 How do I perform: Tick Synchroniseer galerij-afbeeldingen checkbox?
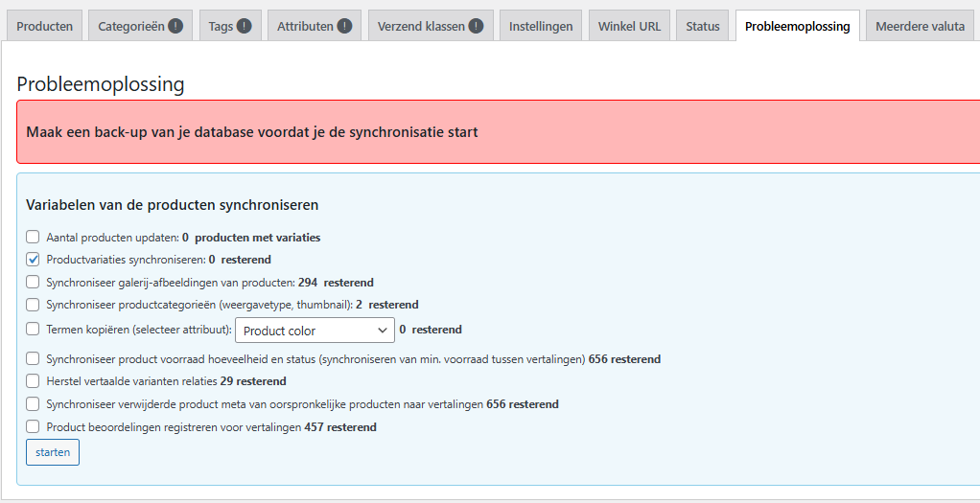pyautogui.click(x=33, y=282)
